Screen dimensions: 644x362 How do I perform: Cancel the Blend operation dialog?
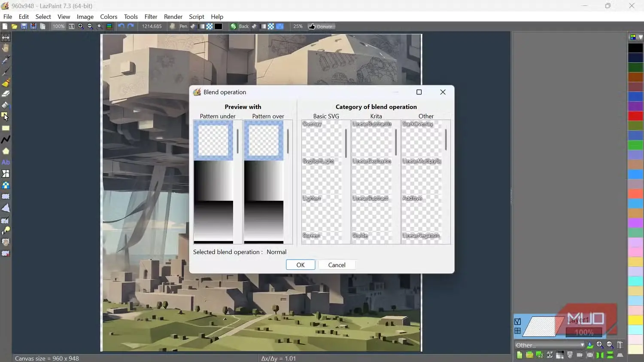point(337,265)
